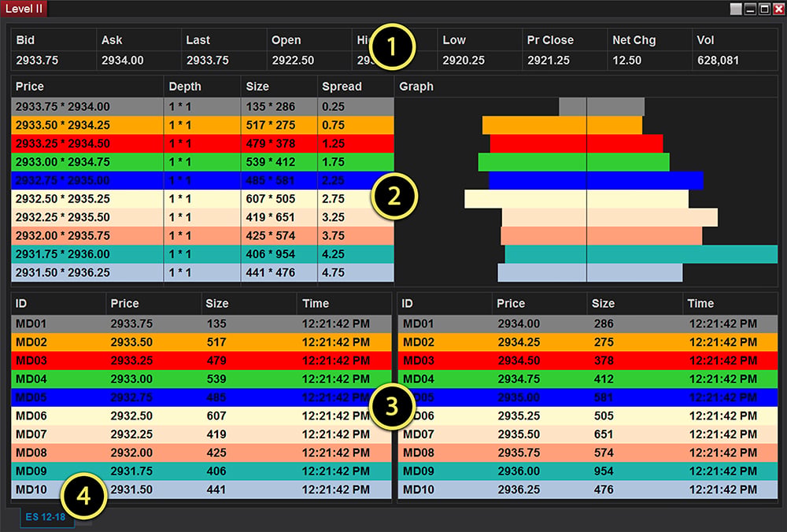Click the Vol value 628,081
Screen dimensions: 787x532
(719, 61)
